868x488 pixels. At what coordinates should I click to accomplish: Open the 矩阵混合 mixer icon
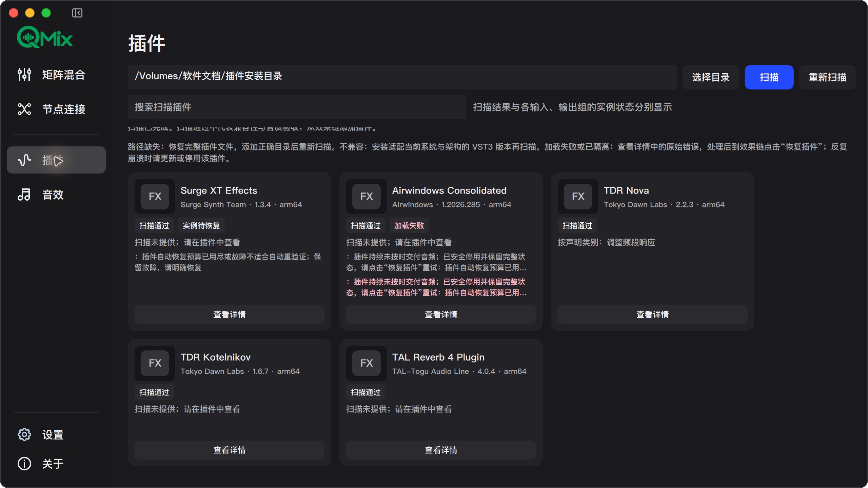pyautogui.click(x=24, y=75)
